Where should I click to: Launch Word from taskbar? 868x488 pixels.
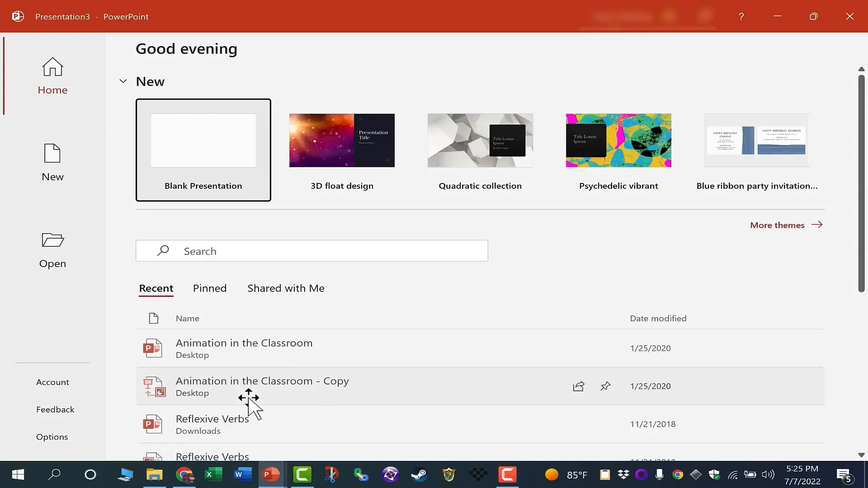pos(243,474)
